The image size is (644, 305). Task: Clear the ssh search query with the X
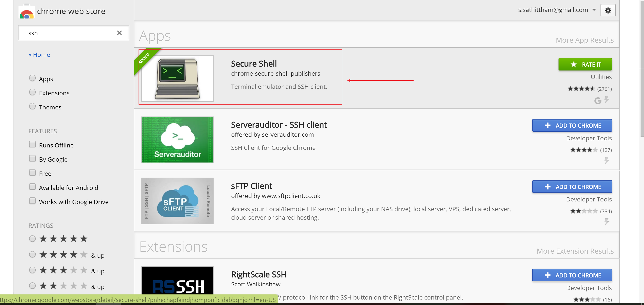pos(119,33)
